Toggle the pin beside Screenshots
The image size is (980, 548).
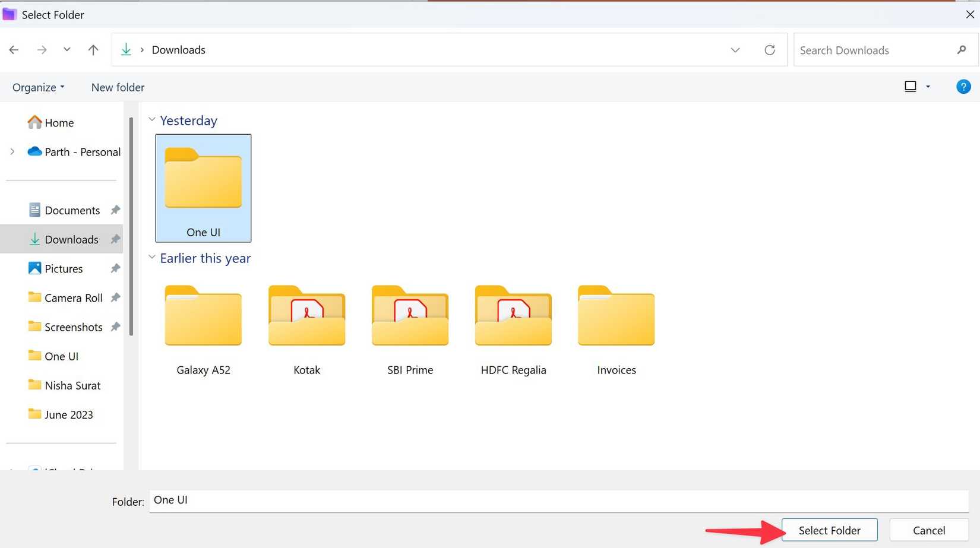pos(115,327)
